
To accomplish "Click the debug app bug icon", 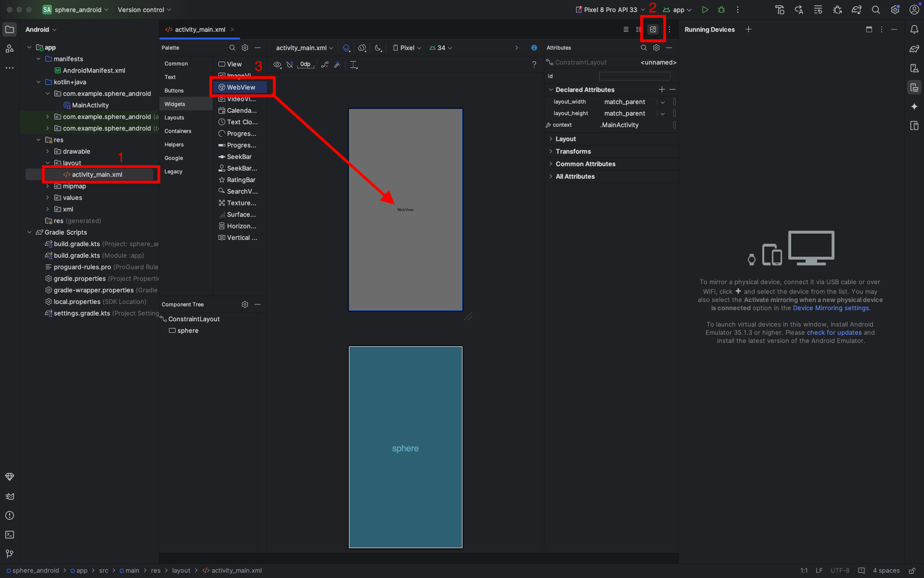I will (x=721, y=10).
